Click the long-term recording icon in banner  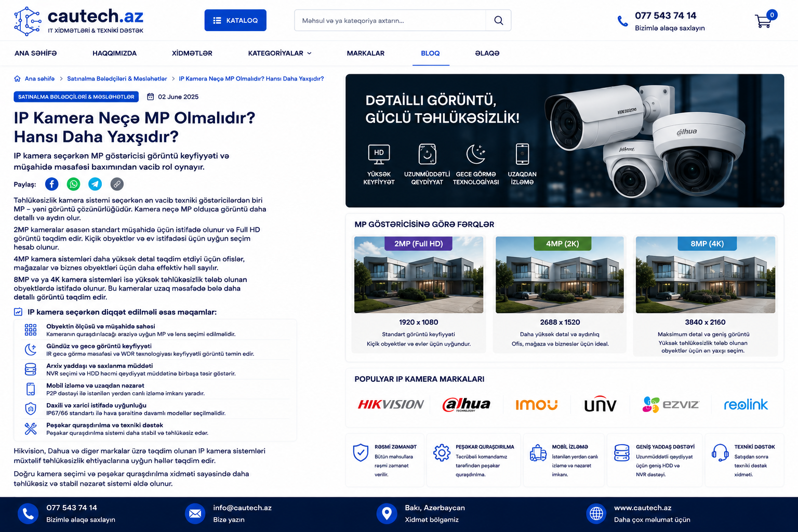427,154
